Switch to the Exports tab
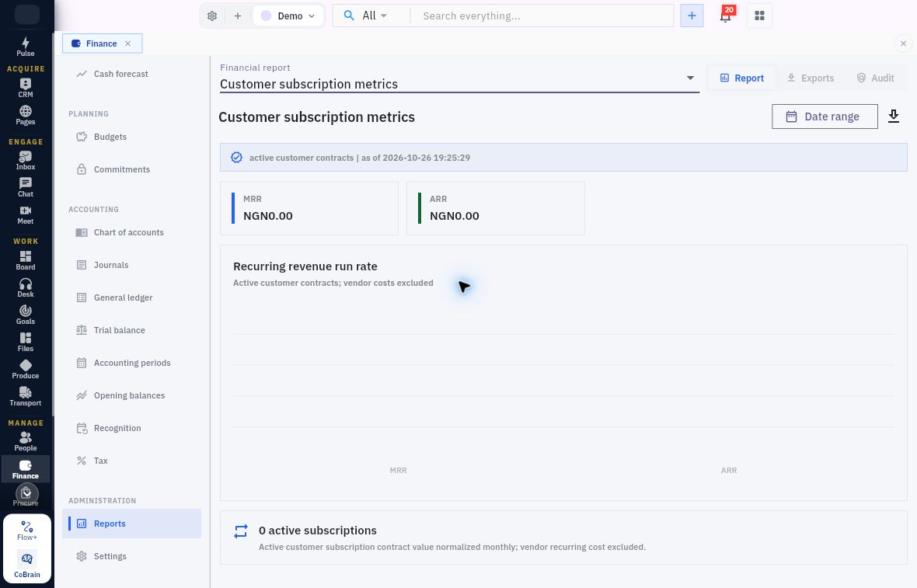This screenshot has height=588, width=917. [x=810, y=78]
